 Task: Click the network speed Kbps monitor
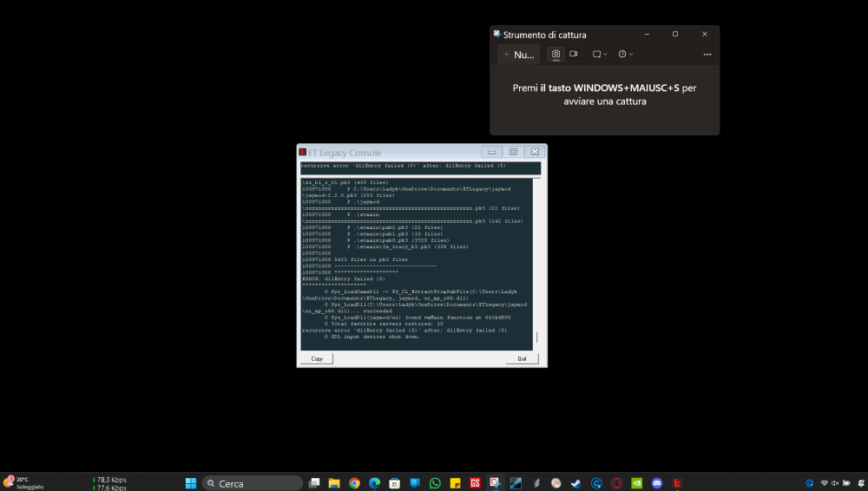coord(110,483)
